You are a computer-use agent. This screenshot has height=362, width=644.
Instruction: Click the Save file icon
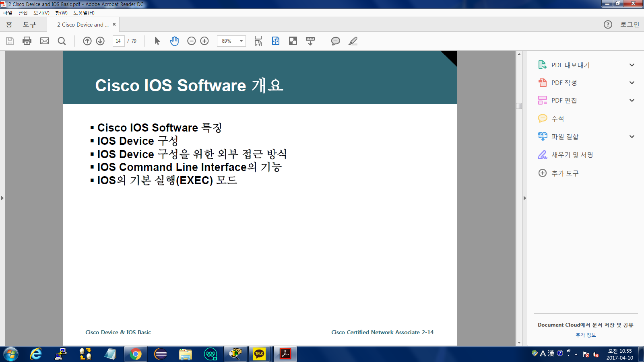pos(10,41)
